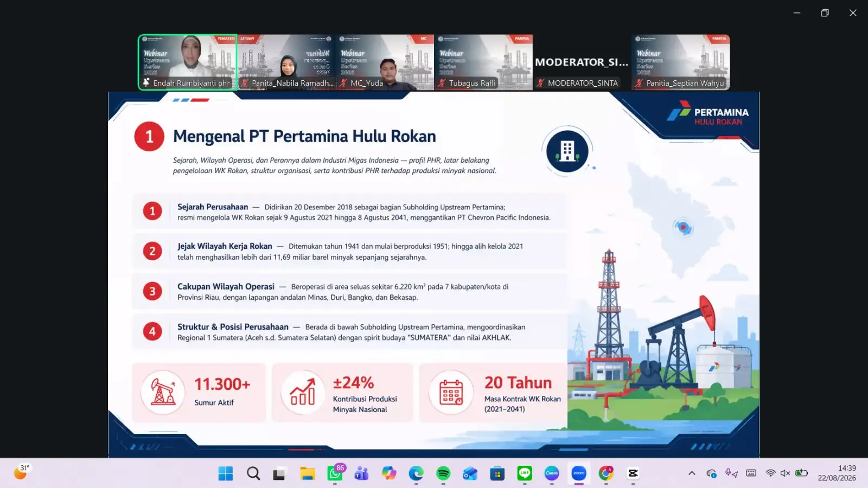Open the LINE app

point(525,473)
